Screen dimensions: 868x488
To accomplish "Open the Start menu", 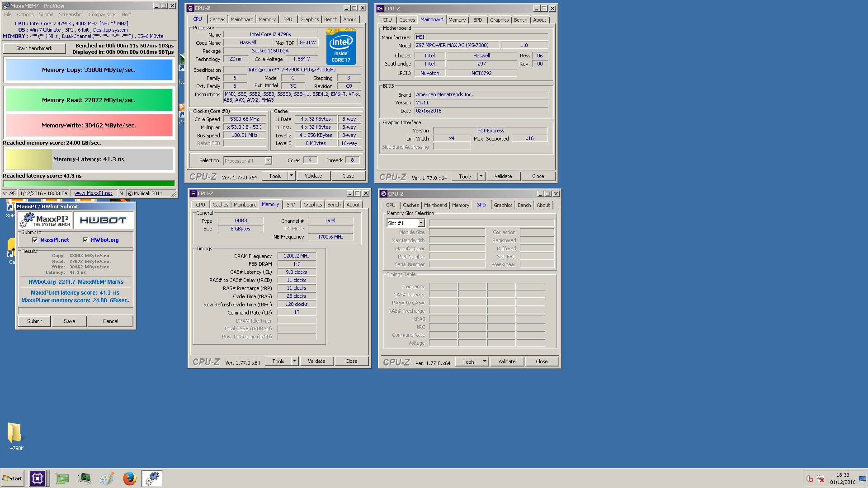I will [12, 478].
